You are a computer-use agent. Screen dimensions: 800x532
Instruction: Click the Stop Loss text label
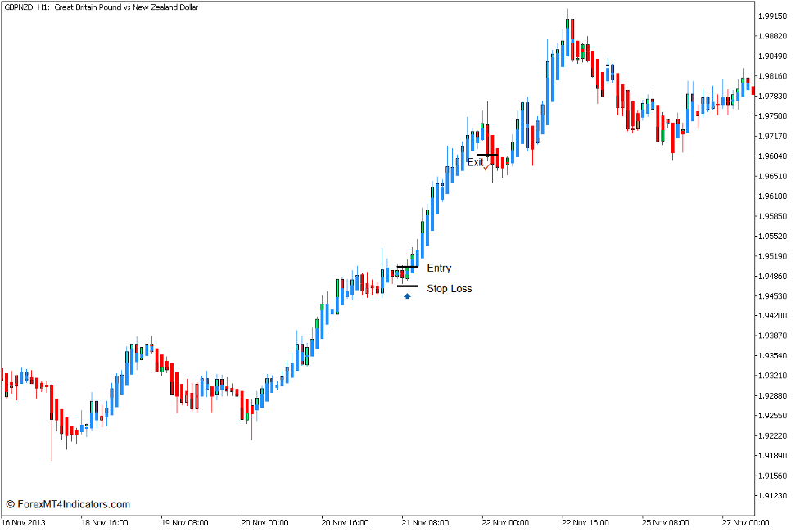point(450,288)
